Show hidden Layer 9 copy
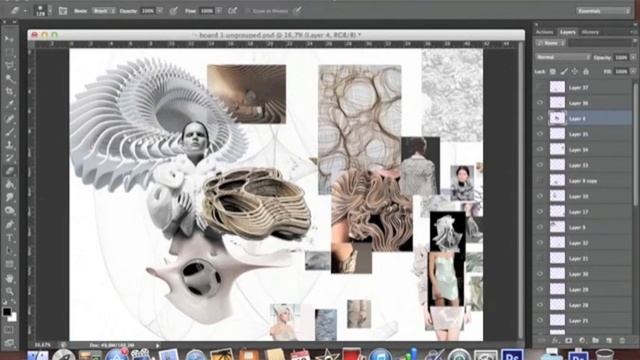This screenshot has height=360, width=640. [540, 181]
